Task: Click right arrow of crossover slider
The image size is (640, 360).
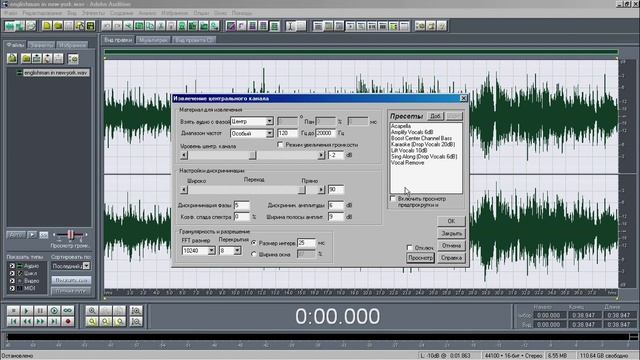Action: point(321,190)
